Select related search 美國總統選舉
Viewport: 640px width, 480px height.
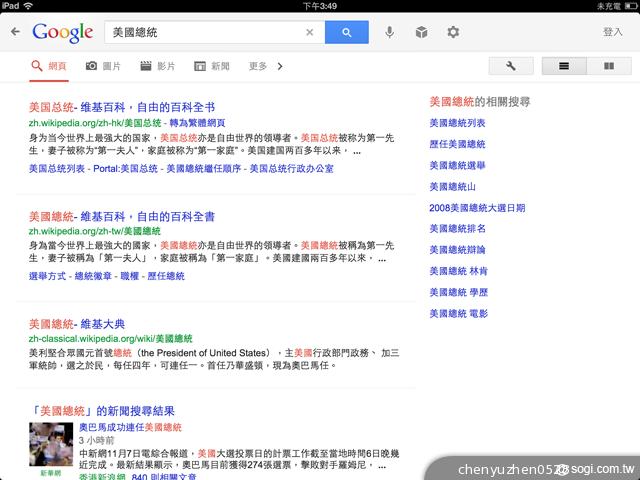pyautogui.click(x=457, y=165)
